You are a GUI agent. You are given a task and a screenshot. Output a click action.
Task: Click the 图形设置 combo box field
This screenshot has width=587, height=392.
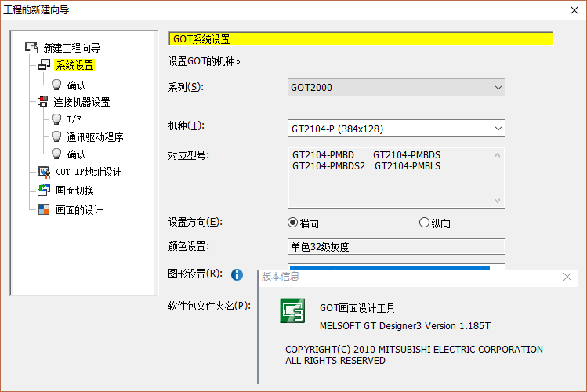389,268
